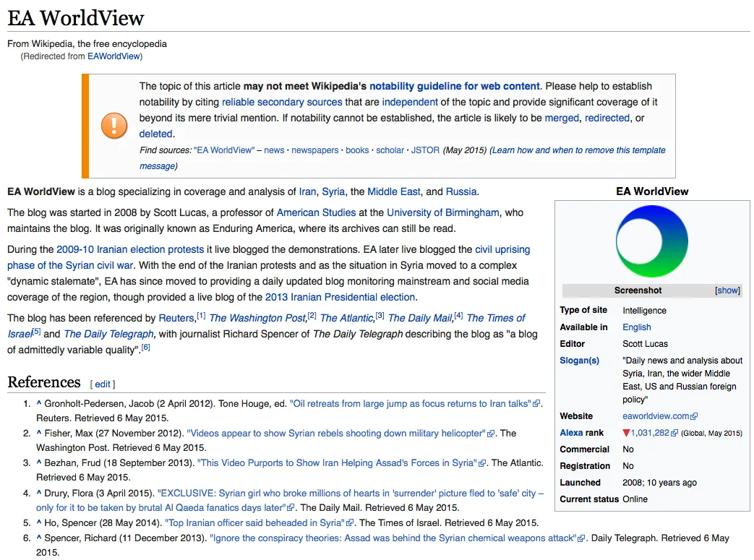Click external link icon beside eaworldview.com
The height and width of the screenshot is (560, 754).
(x=694, y=416)
